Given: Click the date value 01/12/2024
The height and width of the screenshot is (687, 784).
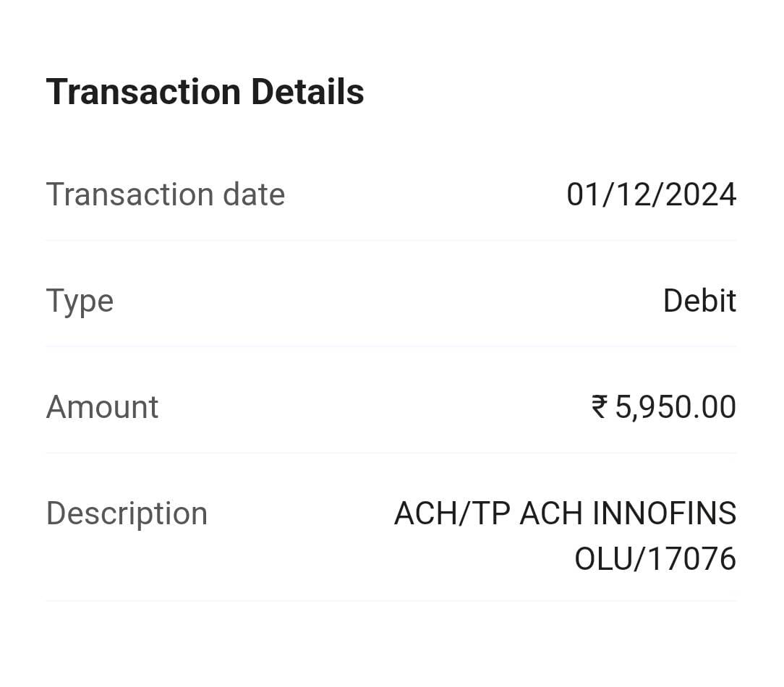Looking at the screenshot, I should click(651, 195).
